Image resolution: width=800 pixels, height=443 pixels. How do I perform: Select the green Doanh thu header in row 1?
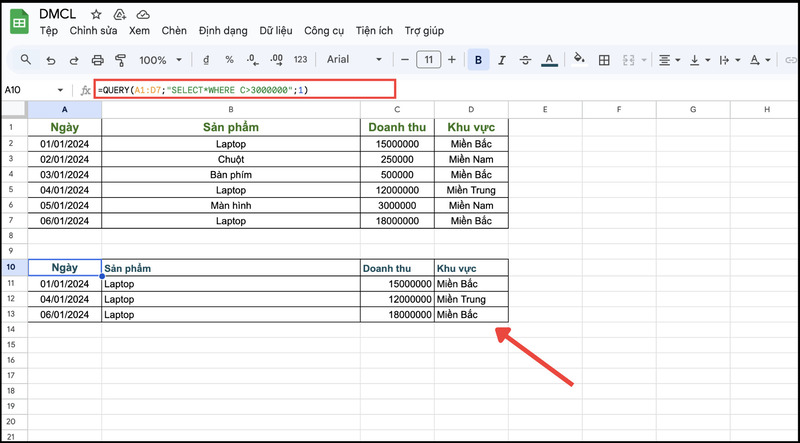pos(397,127)
